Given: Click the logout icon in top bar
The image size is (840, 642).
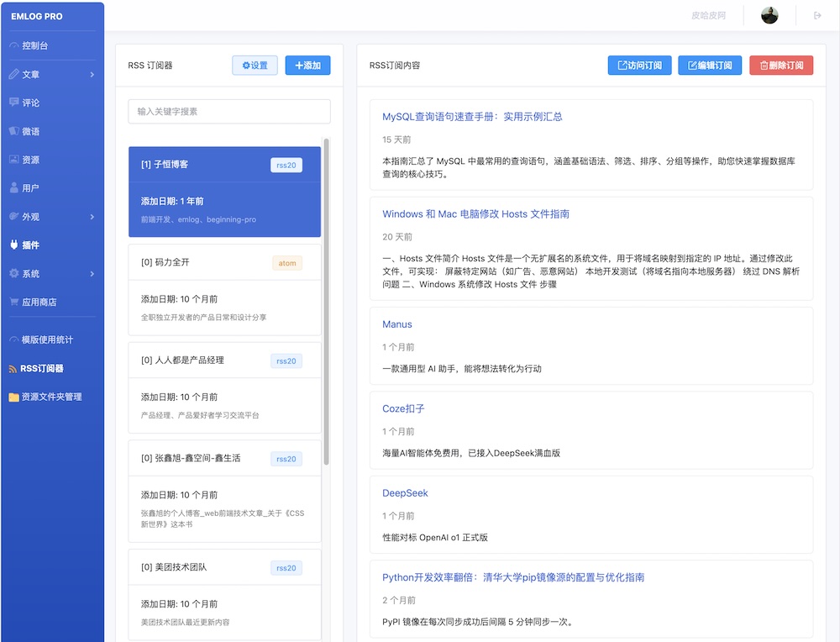Looking at the screenshot, I should click(x=817, y=15).
